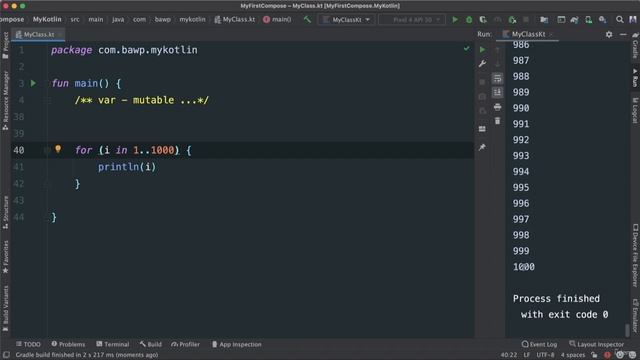This screenshot has width=640, height=360.
Task: Click the src breadcrumb folder
Action: click(x=75, y=19)
